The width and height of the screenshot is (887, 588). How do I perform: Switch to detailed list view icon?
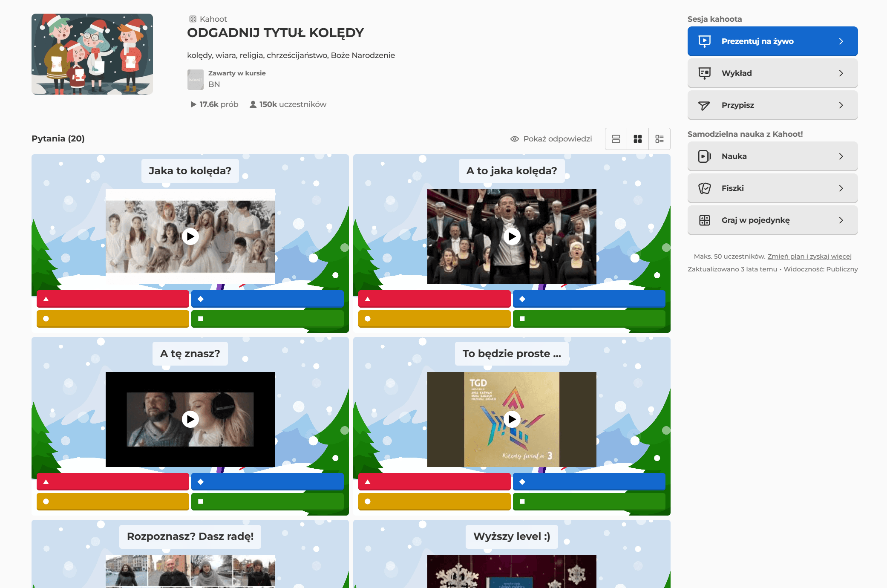659,139
